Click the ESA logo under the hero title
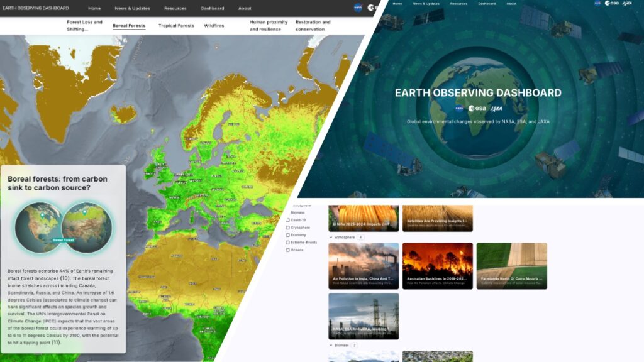Viewport: 644px width, 362px height. 477,109
